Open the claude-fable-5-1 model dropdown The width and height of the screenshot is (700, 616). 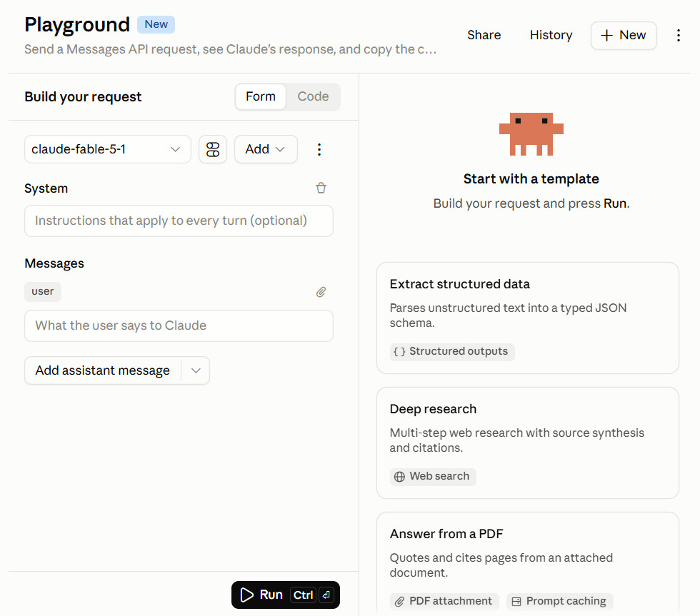coord(108,149)
